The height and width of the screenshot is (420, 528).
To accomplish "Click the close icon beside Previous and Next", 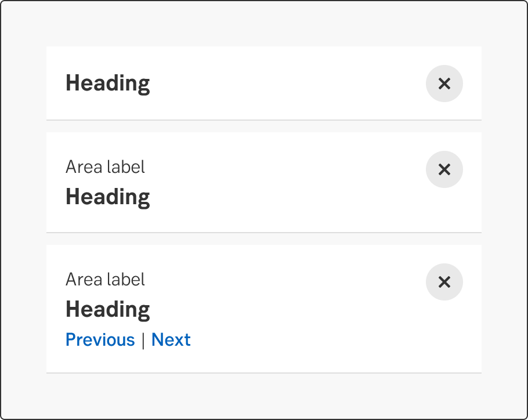I will click(x=444, y=282).
